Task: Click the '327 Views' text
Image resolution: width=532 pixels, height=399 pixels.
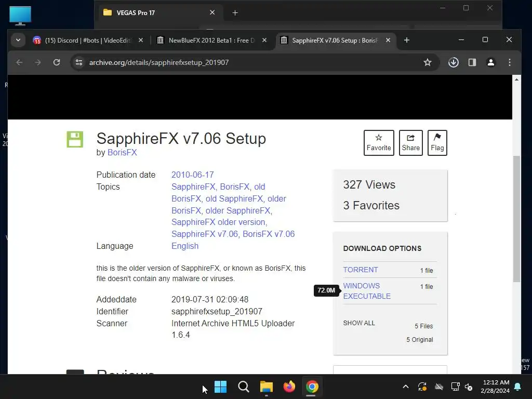Action: [369, 184]
